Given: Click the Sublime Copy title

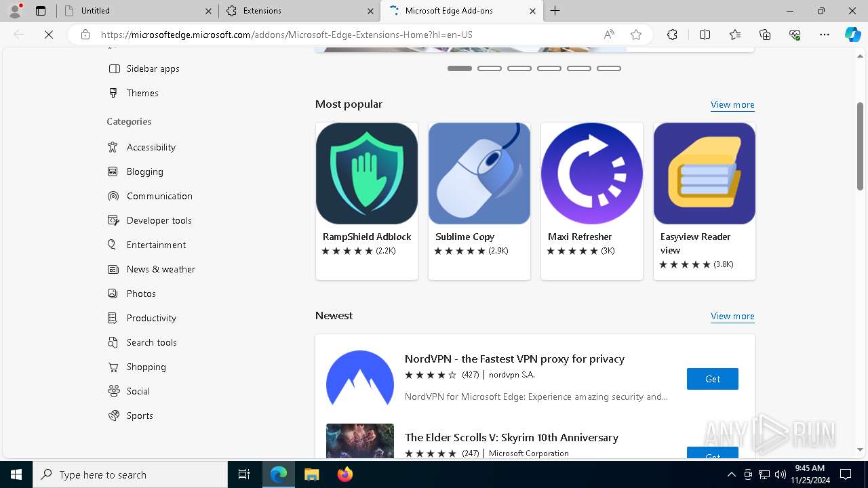Looking at the screenshot, I should tap(465, 237).
